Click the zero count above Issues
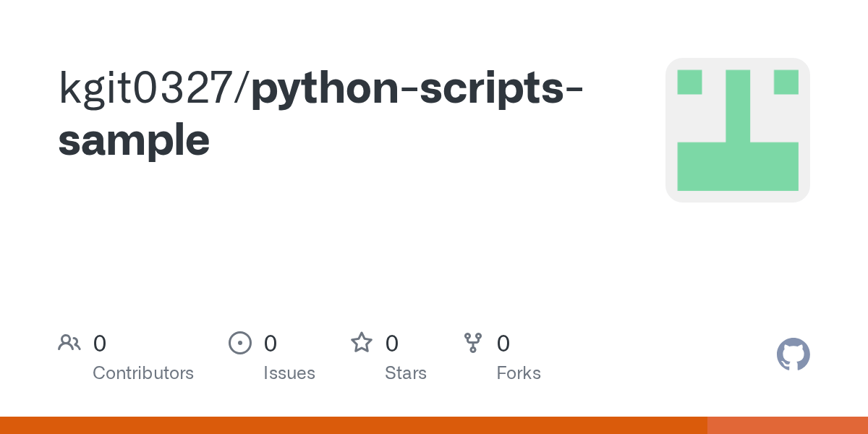This screenshot has width=868, height=434. (x=271, y=344)
